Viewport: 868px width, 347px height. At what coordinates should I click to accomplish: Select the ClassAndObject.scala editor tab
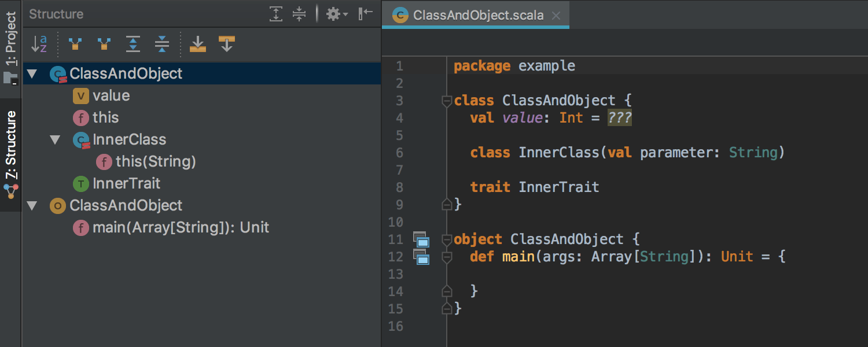tap(475, 14)
